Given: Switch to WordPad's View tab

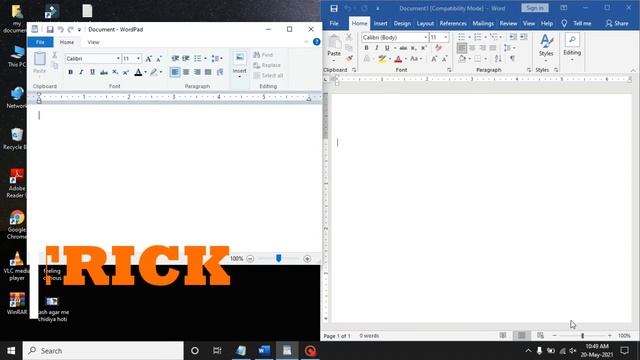Looking at the screenshot, I should 93,42.
